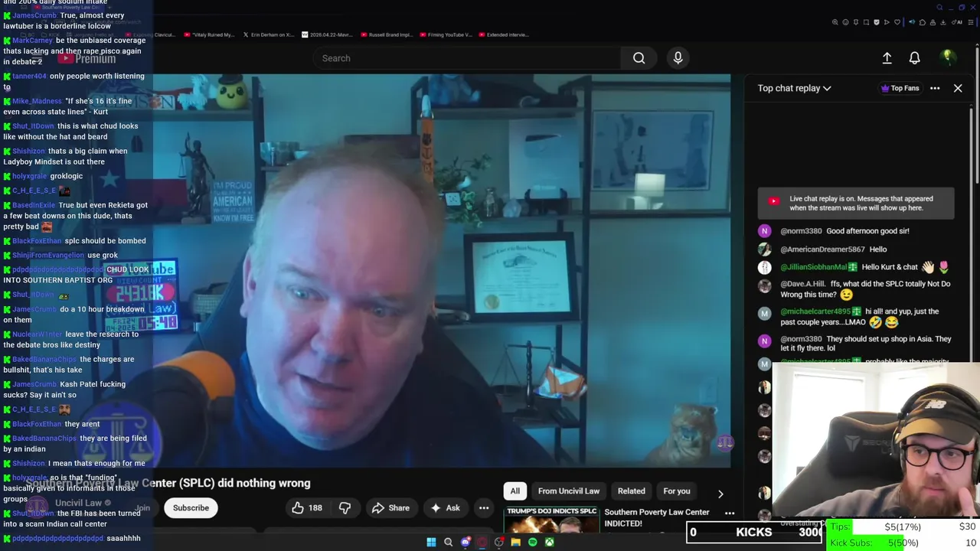Select the For you filter chip
980x551 pixels.
click(x=677, y=491)
